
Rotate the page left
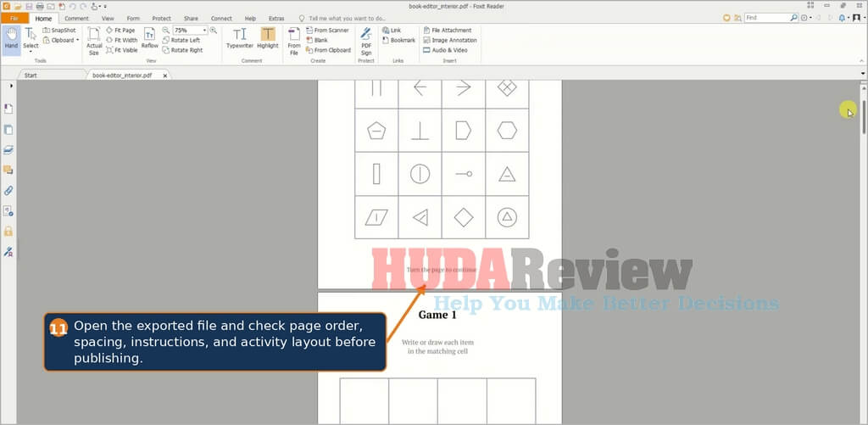click(181, 40)
